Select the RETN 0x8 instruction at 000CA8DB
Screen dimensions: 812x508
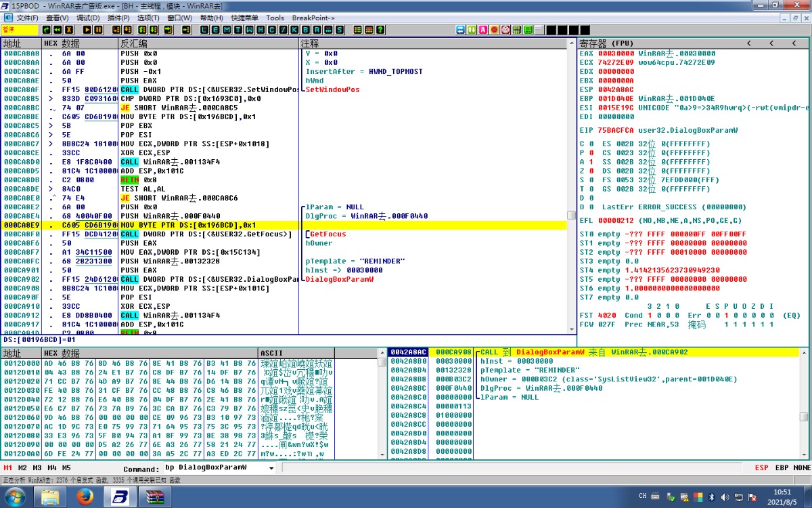(139, 180)
